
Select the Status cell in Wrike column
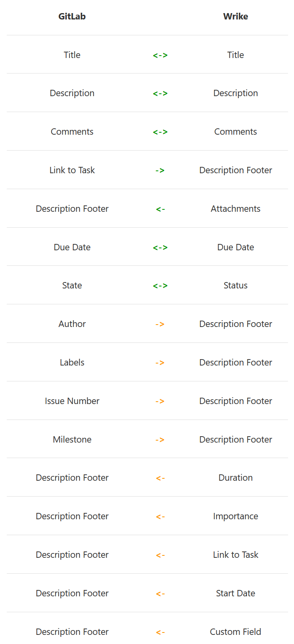(236, 285)
